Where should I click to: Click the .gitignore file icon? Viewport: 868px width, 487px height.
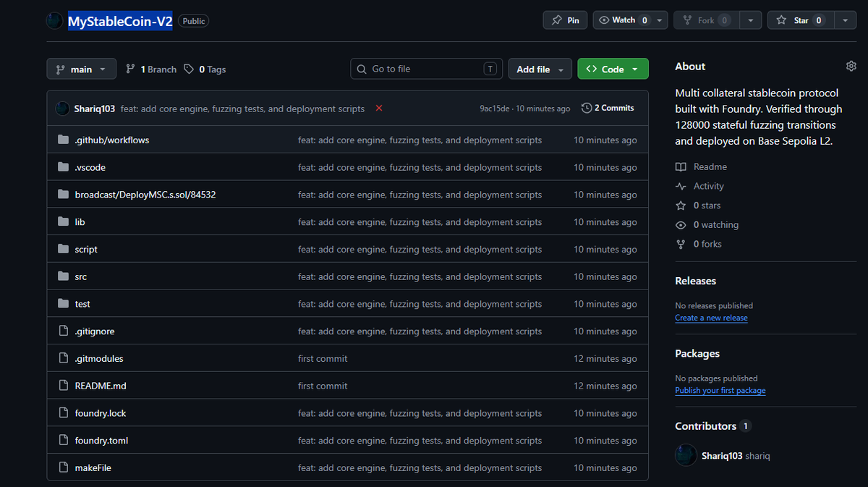tap(63, 331)
